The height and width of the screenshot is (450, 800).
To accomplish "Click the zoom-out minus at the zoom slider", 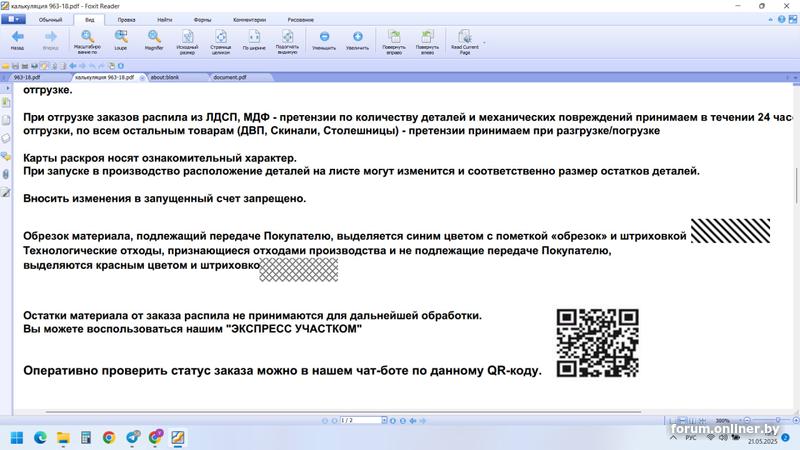I will click(746, 420).
